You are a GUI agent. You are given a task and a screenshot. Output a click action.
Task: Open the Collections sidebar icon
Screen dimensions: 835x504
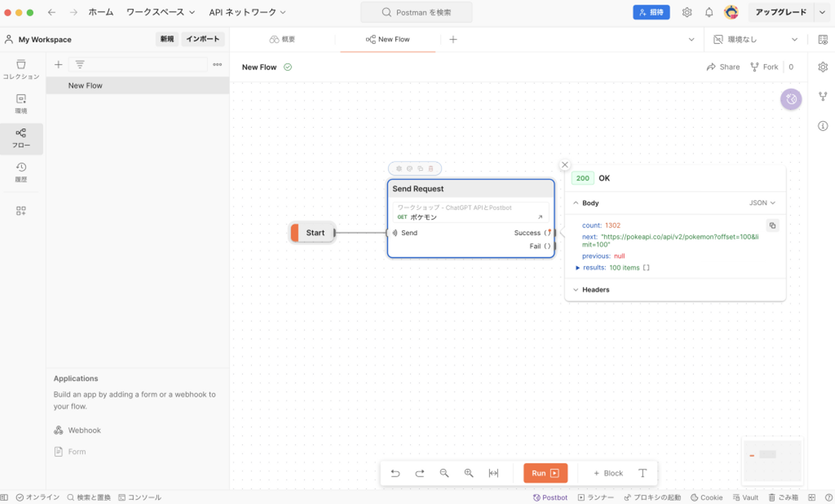point(21,68)
